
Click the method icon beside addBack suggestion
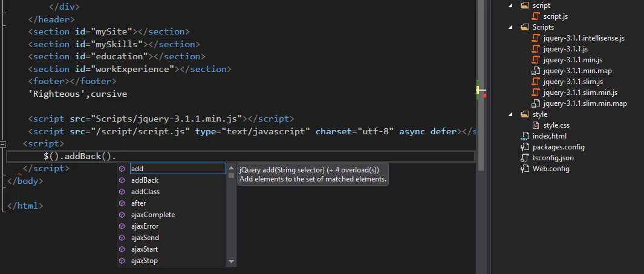122,180
